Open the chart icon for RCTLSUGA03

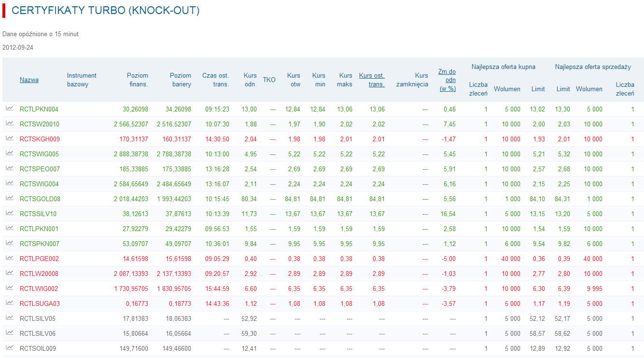coord(10,303)
